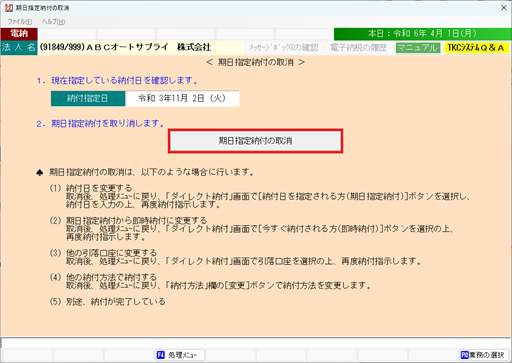
Task: Close the 期日指定納付の取消 window
Action: 504,8
